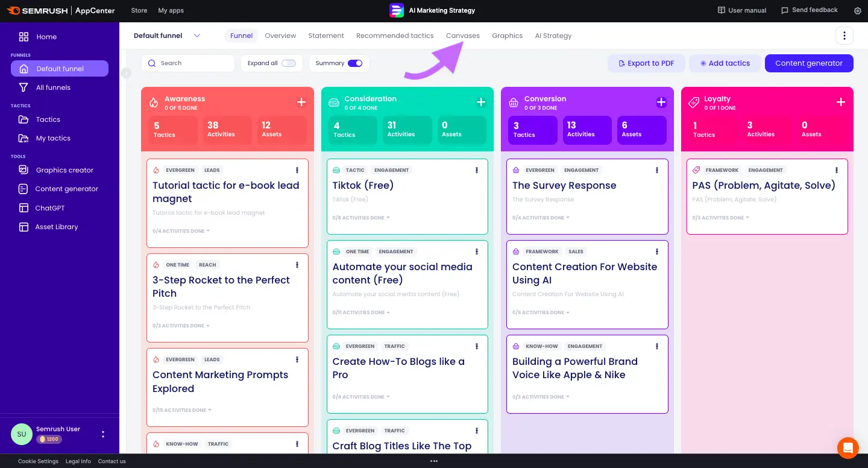This screenshot has width=868, height=468.
Task: Click the plus icon in Awareness column
Action: [x=301, y=103]
